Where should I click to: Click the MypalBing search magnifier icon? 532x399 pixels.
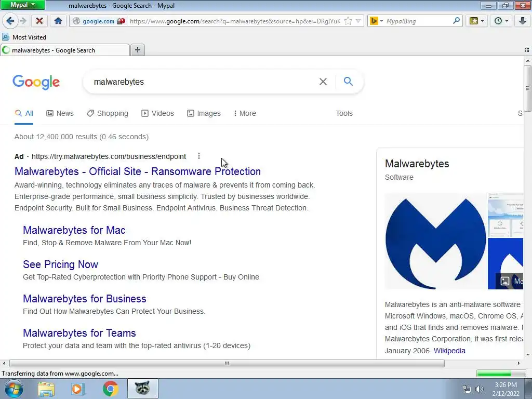[456, 21]
